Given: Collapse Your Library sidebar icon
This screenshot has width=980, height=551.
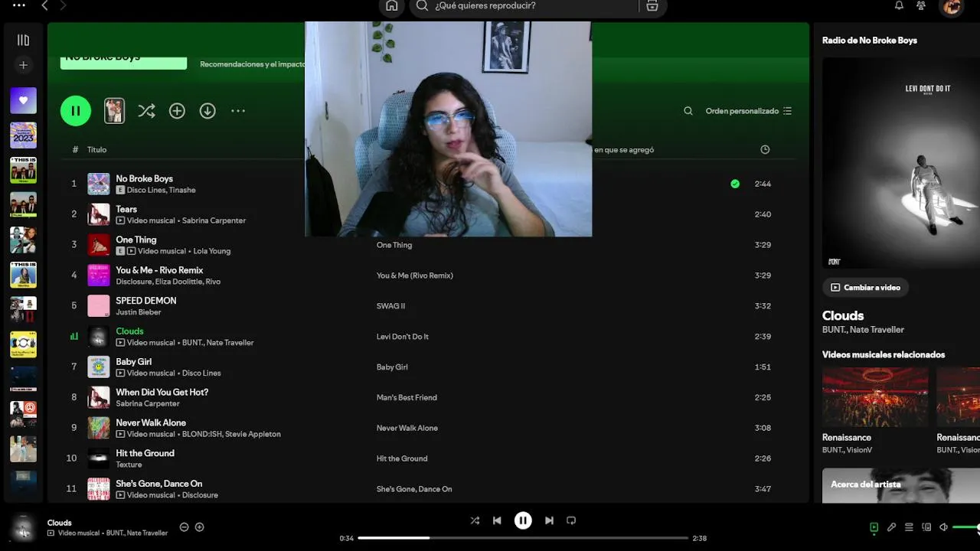Looking at the screenshot, I should click(23, 40).
